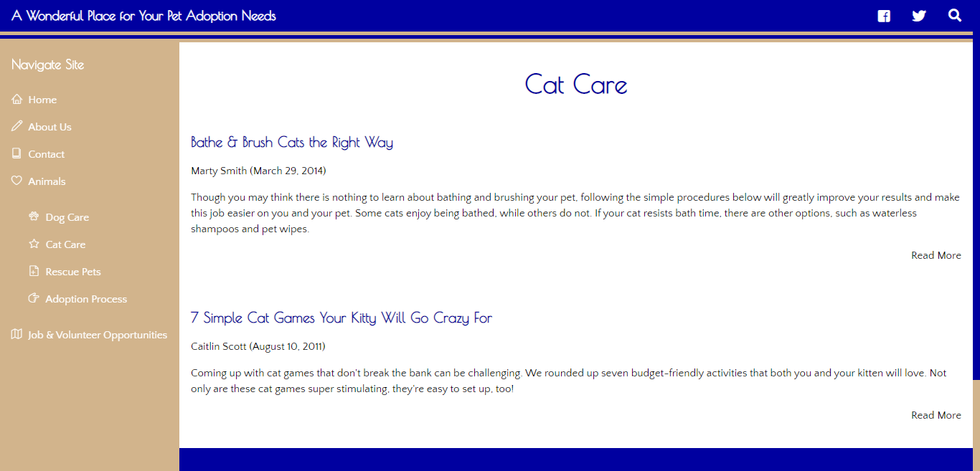
Task: Click the heart icon beside Animals
Action: pos(17,181)
